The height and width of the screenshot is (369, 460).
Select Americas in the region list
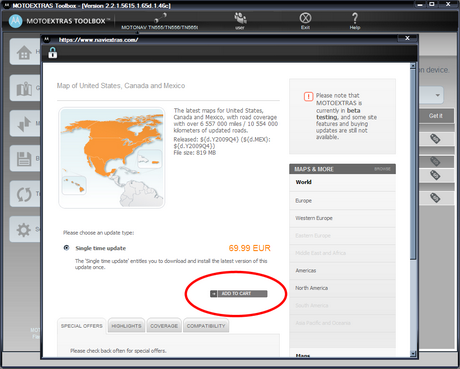[342, 270]
